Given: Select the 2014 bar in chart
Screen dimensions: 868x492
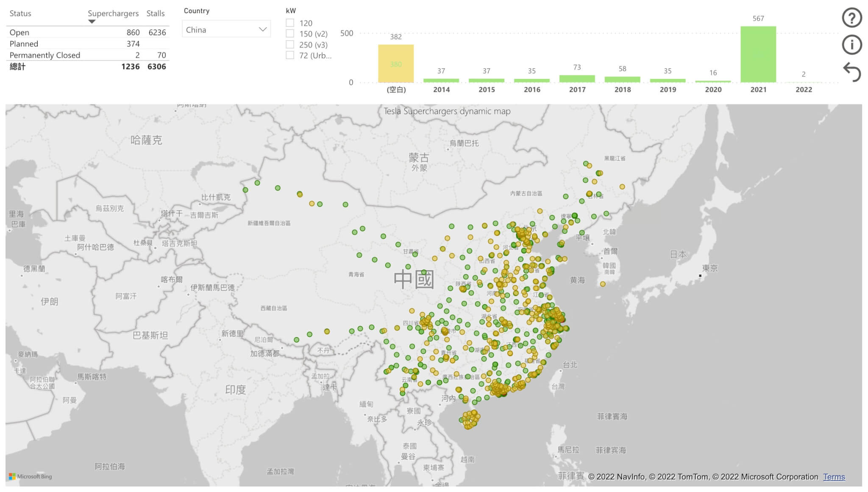Looking at the screenshot, I should tap(441, 80).
